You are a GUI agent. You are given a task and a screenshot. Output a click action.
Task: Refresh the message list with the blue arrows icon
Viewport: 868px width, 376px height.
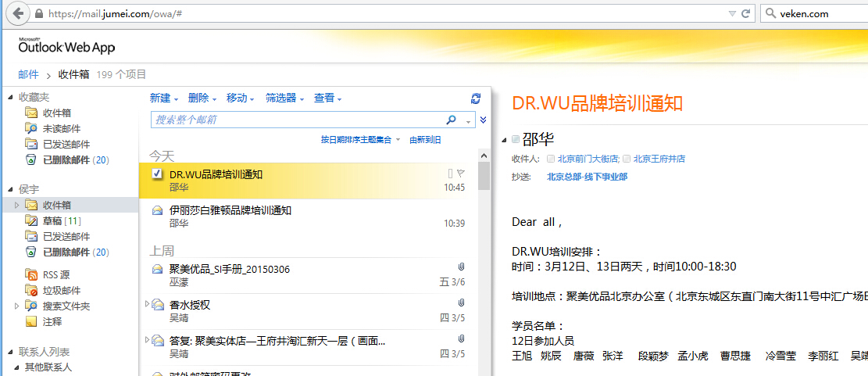(476, 98)
